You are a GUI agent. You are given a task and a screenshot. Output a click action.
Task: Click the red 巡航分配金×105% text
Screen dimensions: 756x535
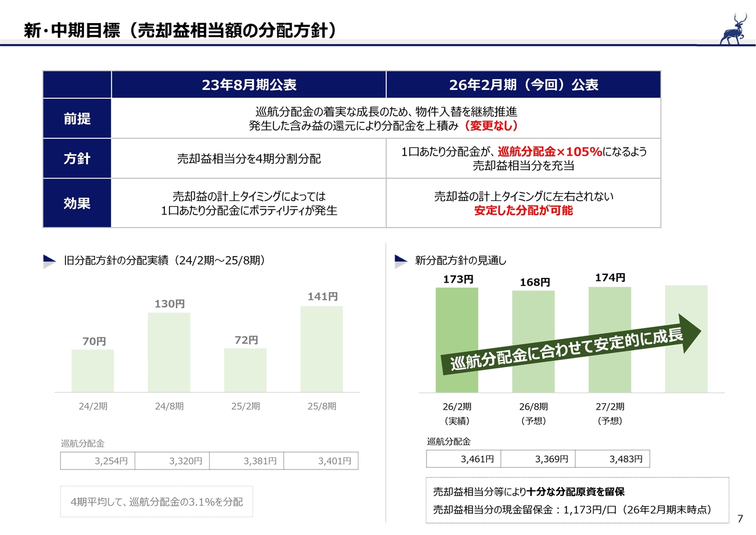550,152
